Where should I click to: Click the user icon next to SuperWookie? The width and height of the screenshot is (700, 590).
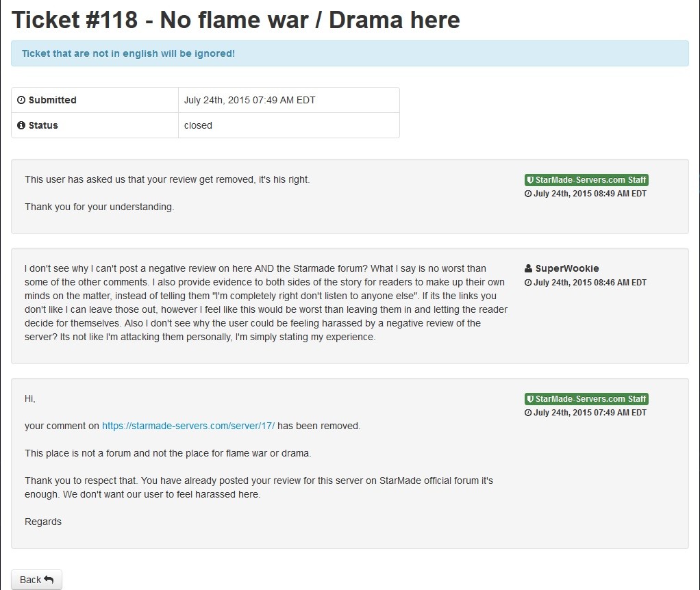[x=529, y=268]
